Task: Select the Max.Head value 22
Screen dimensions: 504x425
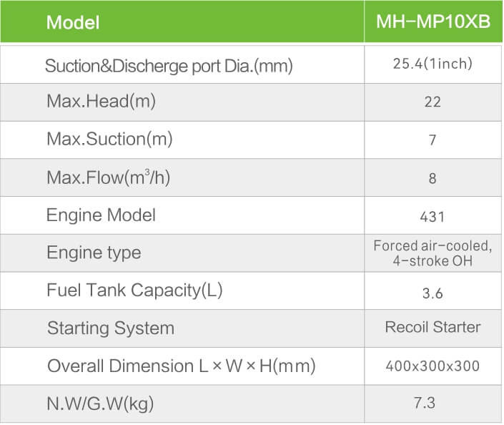Action: tap(433, 102)
